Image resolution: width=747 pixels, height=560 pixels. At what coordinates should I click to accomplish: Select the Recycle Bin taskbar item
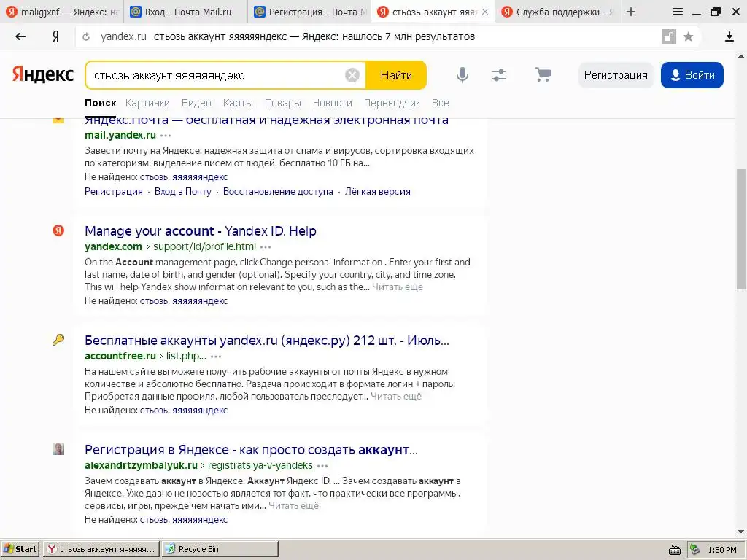[220, 549]
